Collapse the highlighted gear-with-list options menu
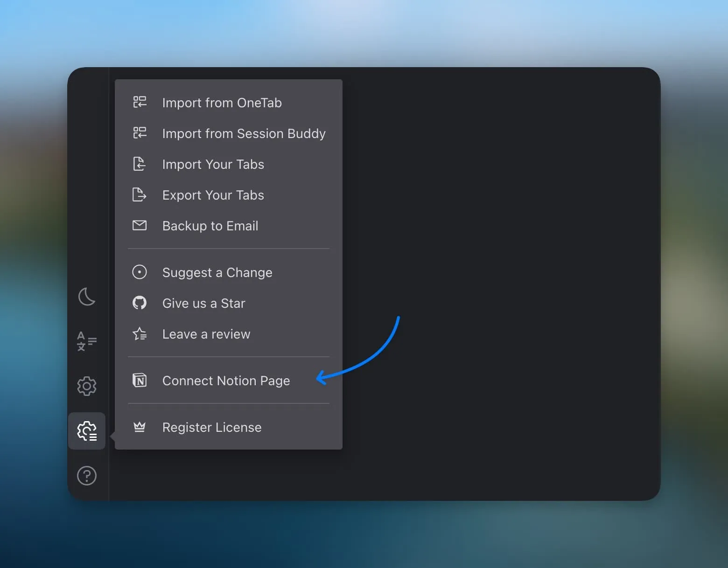Viewport: 728px width, 568px height. (x=87, y=431)
